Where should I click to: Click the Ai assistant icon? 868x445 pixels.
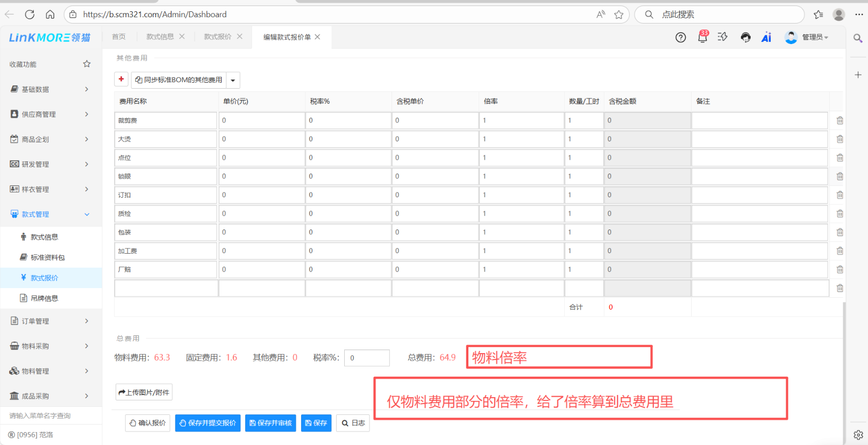766,37
